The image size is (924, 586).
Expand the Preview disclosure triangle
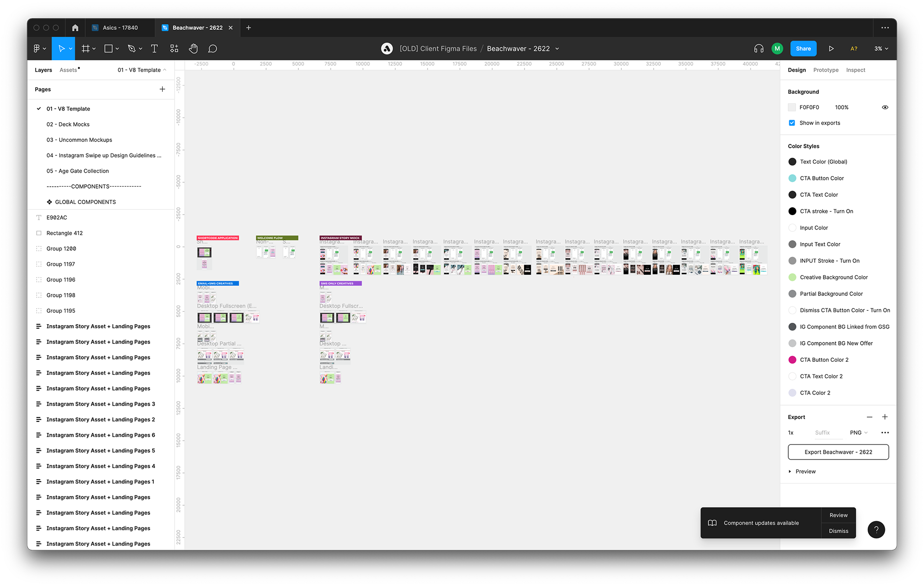point(790,471)
